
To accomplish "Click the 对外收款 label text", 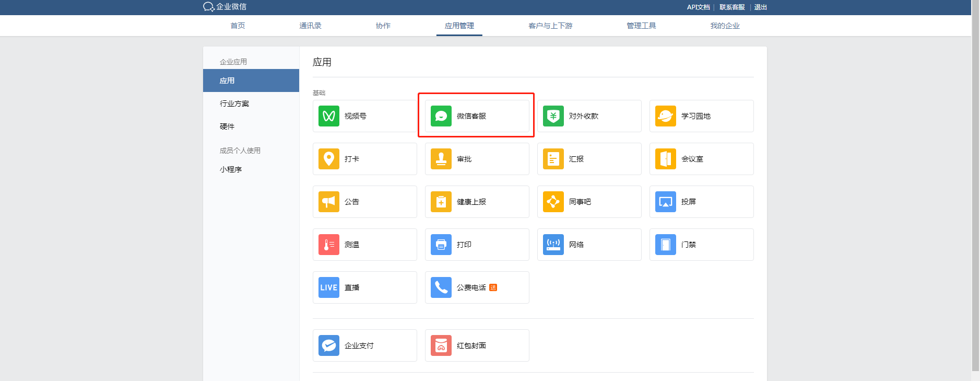I will coord(584,116).
